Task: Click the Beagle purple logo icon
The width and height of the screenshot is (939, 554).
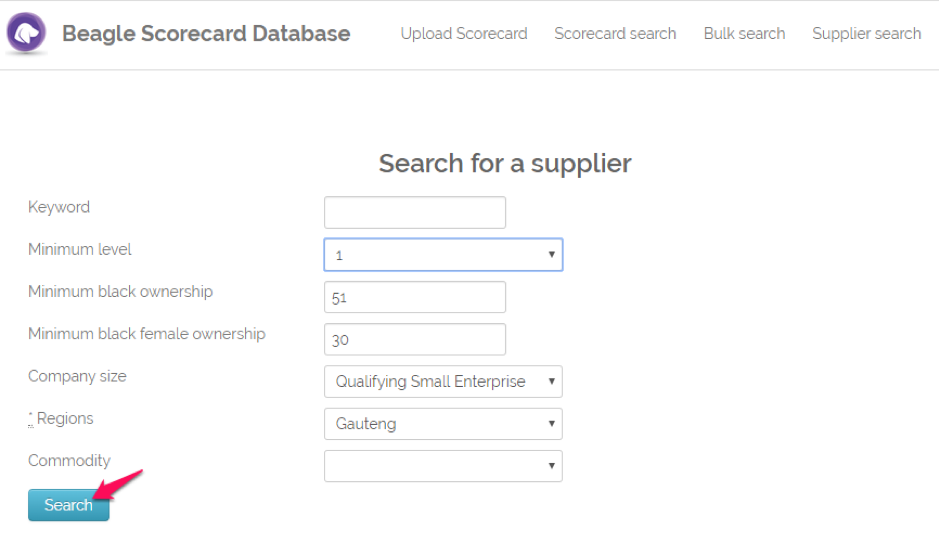Action: pyautogui.click(x=26, y=32)
